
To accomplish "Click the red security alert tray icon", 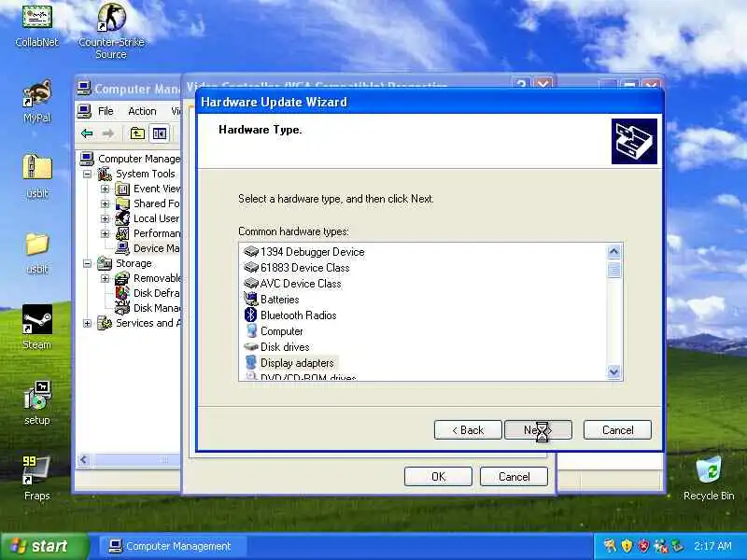I will (x=643, y=546).
